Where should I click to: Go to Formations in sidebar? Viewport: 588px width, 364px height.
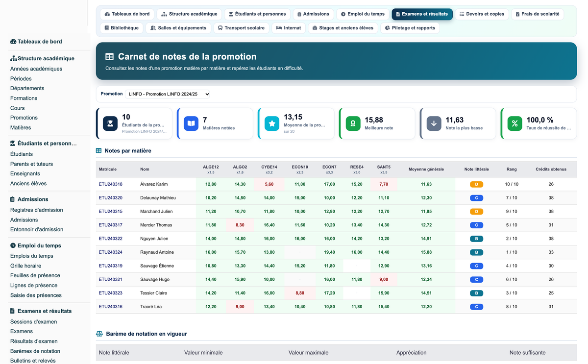click(24, 98)
